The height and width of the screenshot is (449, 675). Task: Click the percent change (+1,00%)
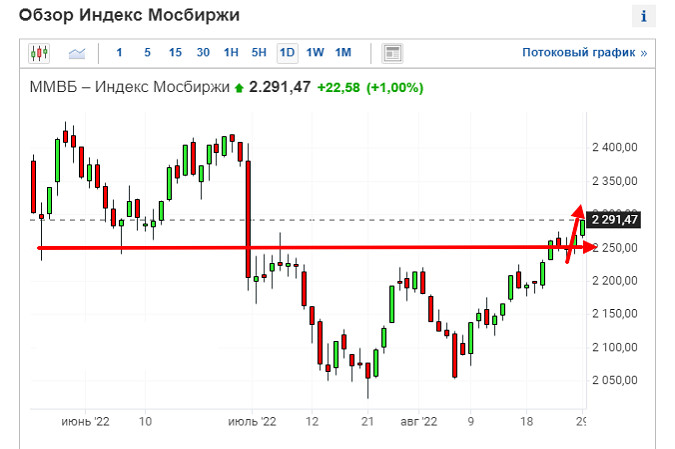pos(395,87)
